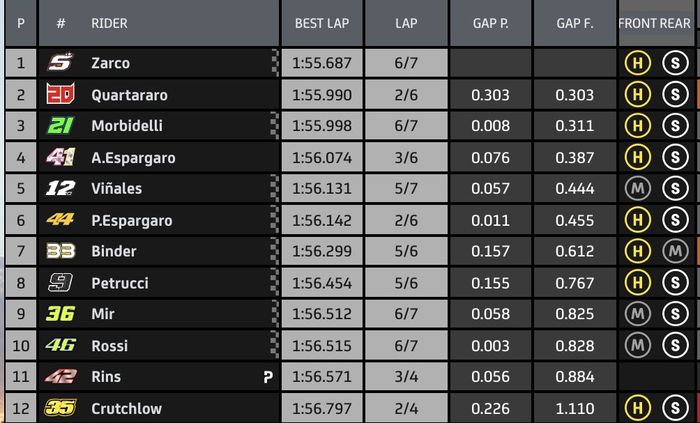The width and height of the screenshot is (700, 423).
Task: Click P.Espargaro's lap count 2/6
Action: 406,220
